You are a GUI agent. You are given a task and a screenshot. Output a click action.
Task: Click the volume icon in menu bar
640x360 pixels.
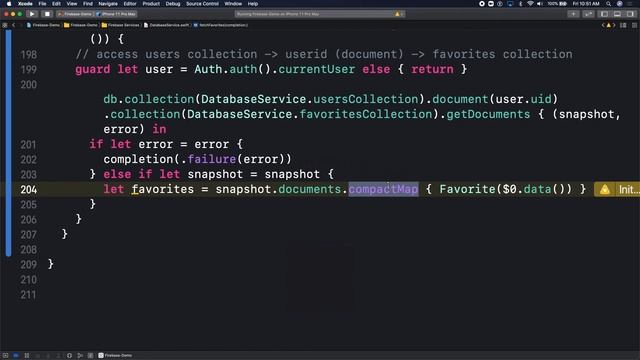pyautogui.click(x=540, y=4)
